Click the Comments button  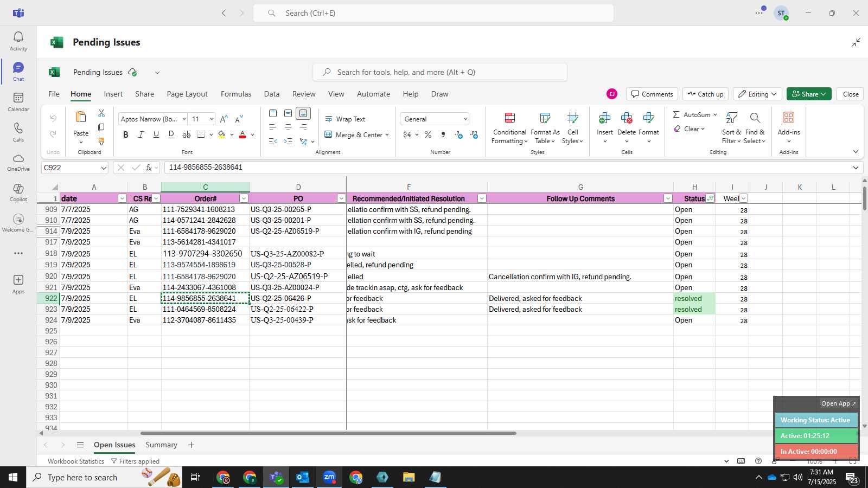[652, 94]
